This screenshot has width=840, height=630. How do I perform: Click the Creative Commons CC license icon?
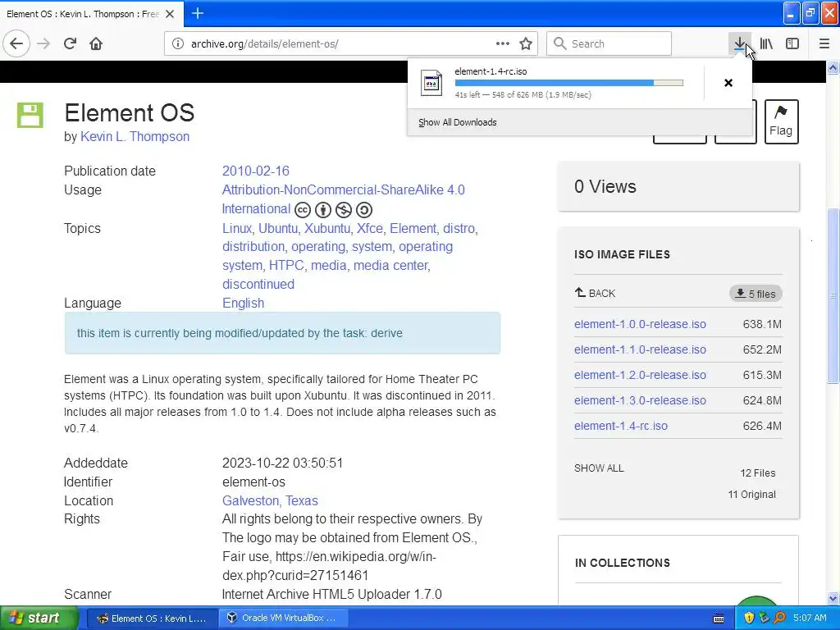point(303,209)
